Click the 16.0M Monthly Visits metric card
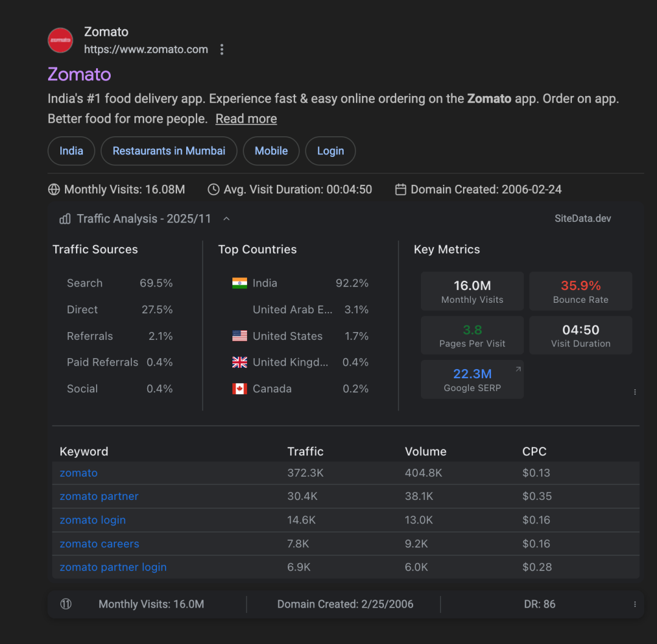Screen dimensions: 657x644 pos(472,291)
